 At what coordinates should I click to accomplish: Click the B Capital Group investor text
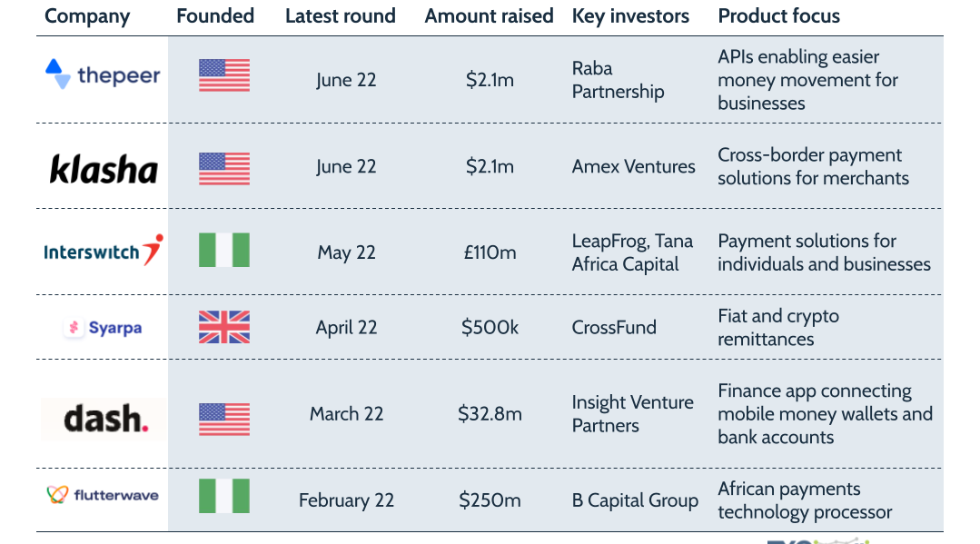(635, 500)
